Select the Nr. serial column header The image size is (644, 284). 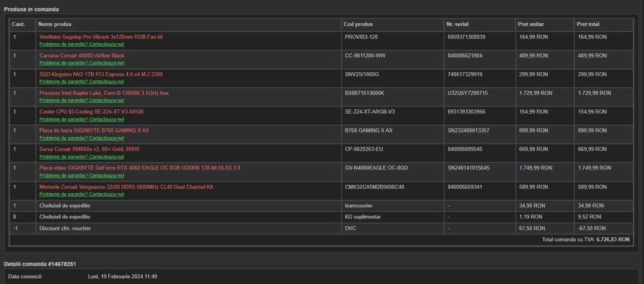[457, 24]
